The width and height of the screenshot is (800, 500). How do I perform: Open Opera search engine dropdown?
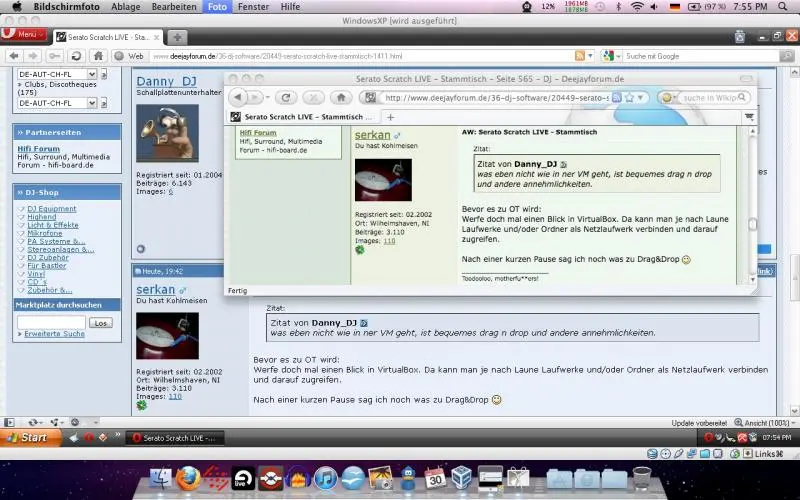point(605,56)
